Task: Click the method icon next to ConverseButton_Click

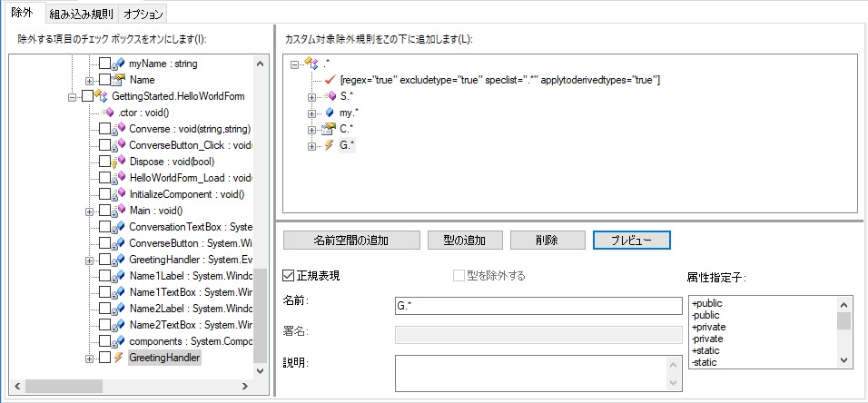Action: coord(119,145)
